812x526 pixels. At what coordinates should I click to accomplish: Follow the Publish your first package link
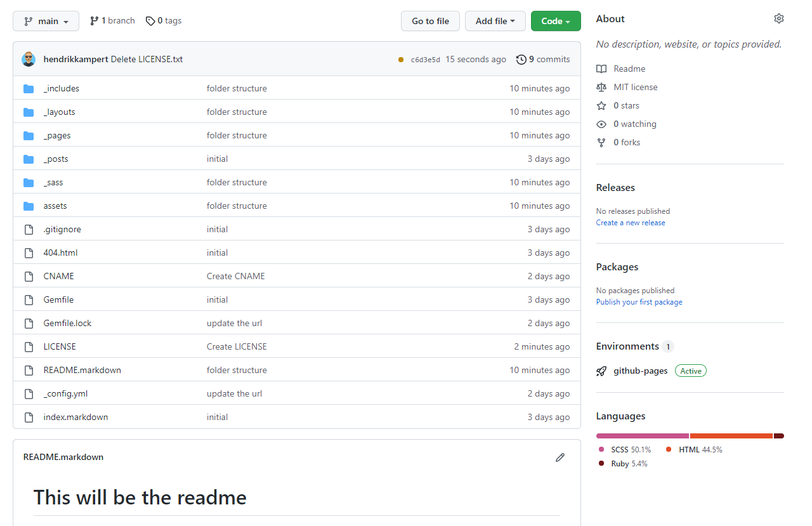[639, 302]
